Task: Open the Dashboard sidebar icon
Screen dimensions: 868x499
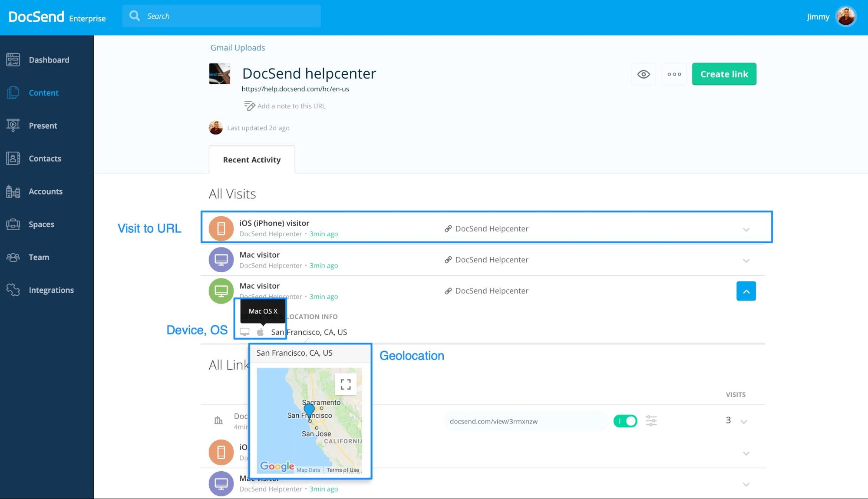Action: [x=13, y=60]
